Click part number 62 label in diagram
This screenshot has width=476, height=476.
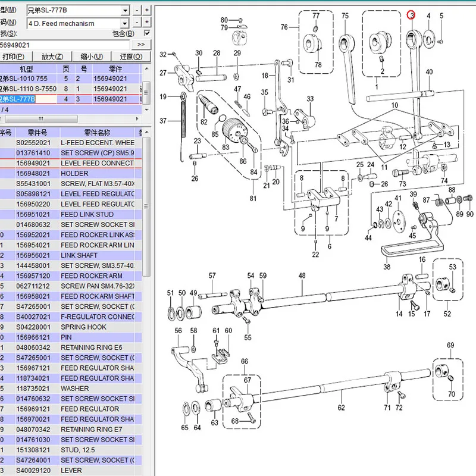[x=341, y=408]
